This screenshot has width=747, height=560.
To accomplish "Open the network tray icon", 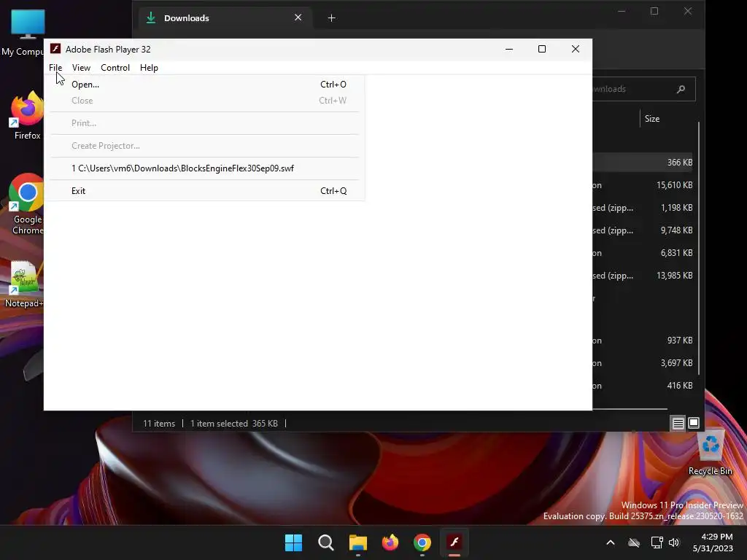I will click(x=657, y=542).
